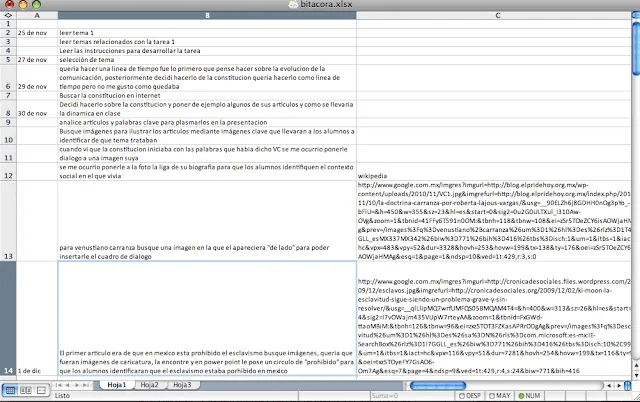
Task: Click the vertical scrollbar down arrow
Action: point(634,373)
